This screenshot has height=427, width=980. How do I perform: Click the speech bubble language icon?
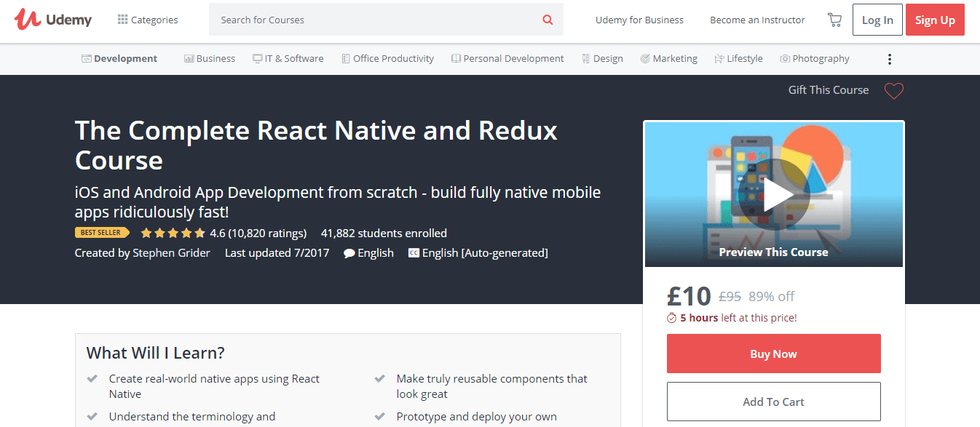click(x=349, y=253)
